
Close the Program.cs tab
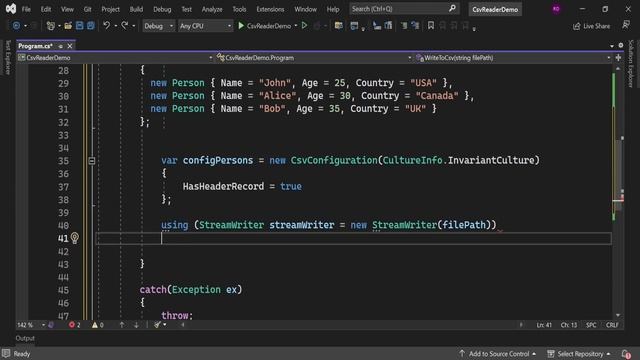tap(70, 46)
